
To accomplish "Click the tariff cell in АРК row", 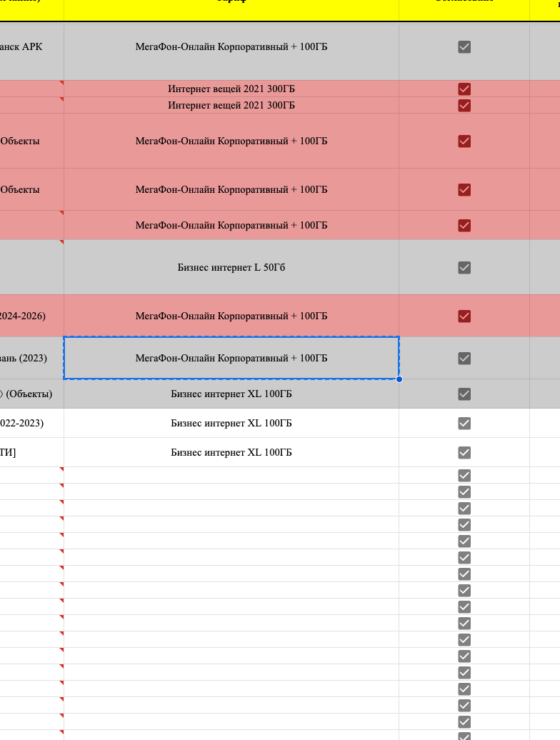I will point(231,47).
